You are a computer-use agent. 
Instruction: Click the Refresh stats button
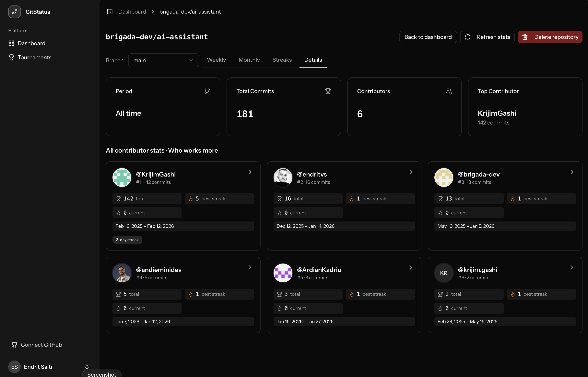(x=487, y=37)
